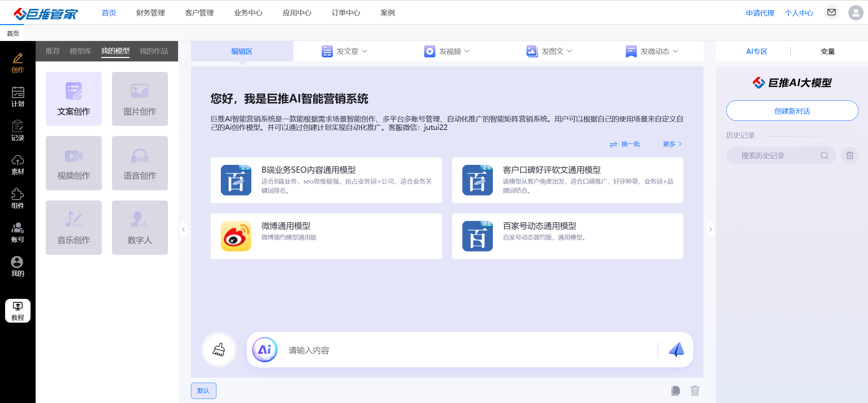Click the trash icon below the editor
868x403 pixels.
695,390
